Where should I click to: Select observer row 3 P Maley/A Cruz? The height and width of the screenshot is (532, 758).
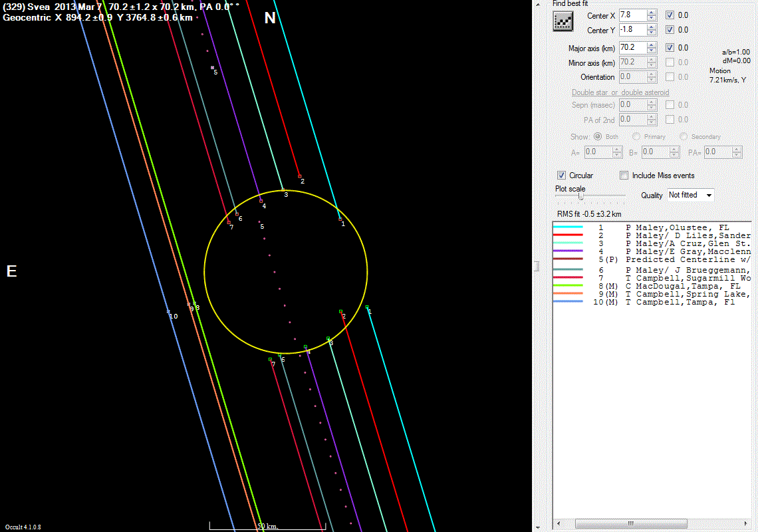[652, 243]
